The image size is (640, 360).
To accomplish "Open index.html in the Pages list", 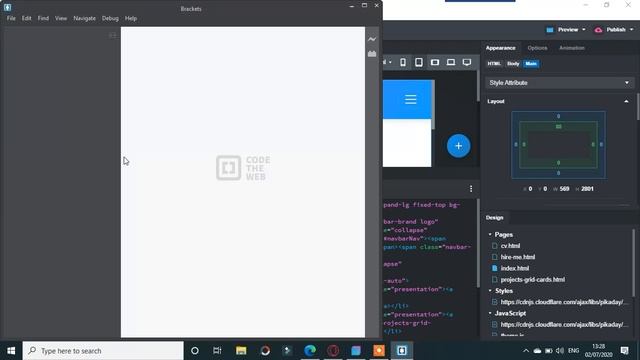I will click(515, 268).
